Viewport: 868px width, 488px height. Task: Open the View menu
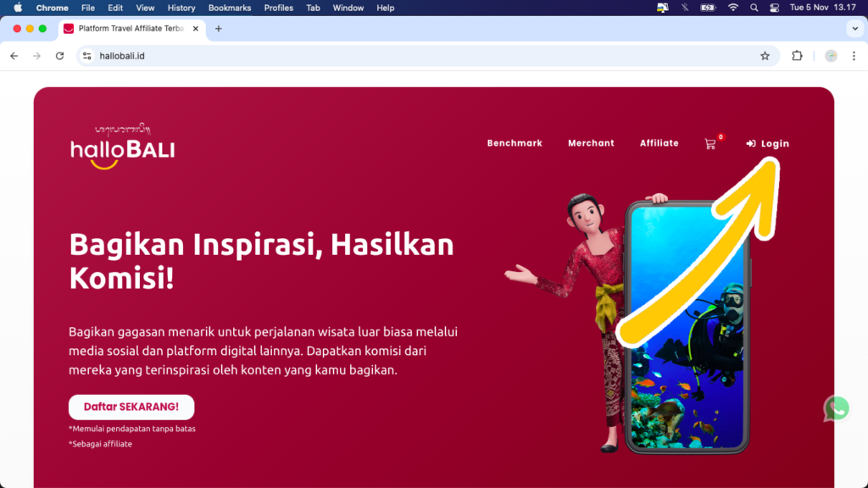click(145, 8)
